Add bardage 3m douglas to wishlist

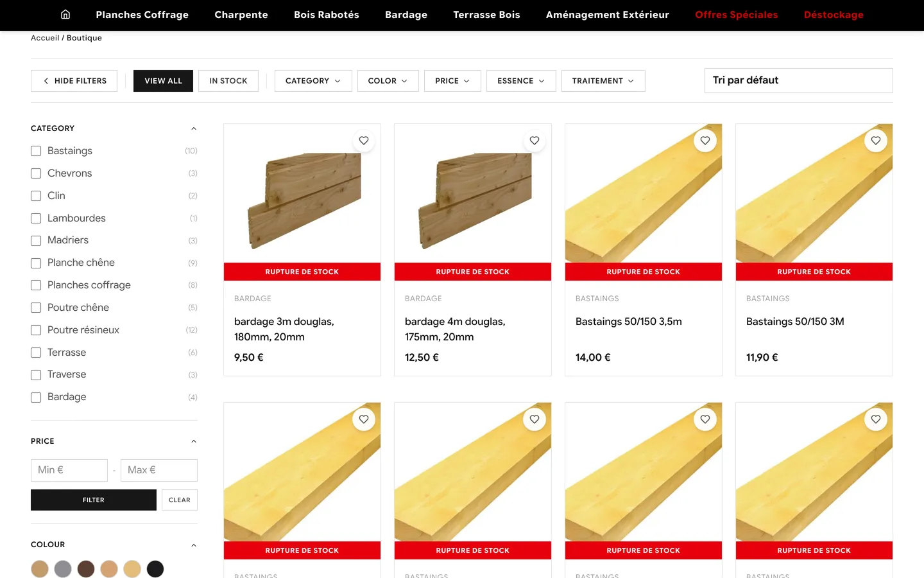click(364, 141)
